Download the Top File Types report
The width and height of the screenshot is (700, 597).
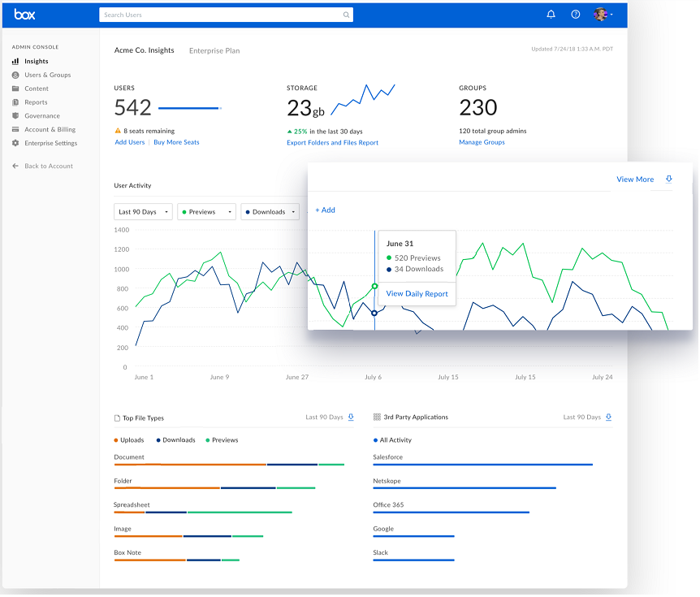[x=351, y=417]
